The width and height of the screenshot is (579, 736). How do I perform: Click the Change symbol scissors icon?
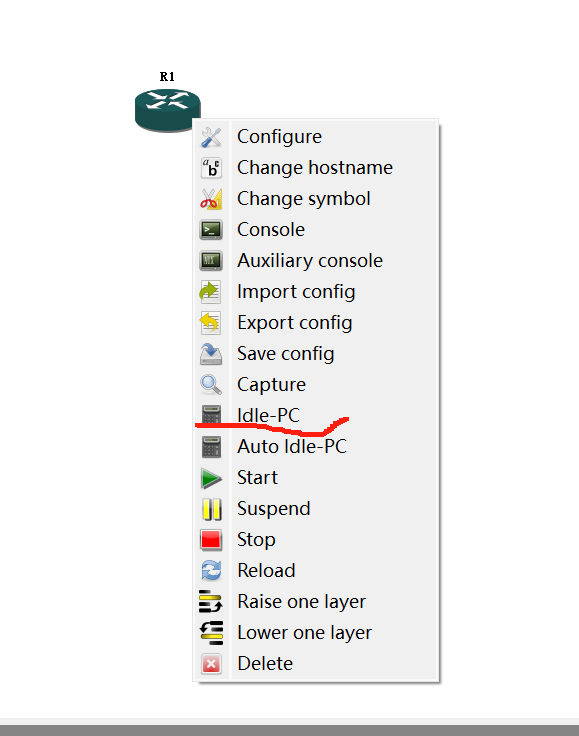point(211,199)
